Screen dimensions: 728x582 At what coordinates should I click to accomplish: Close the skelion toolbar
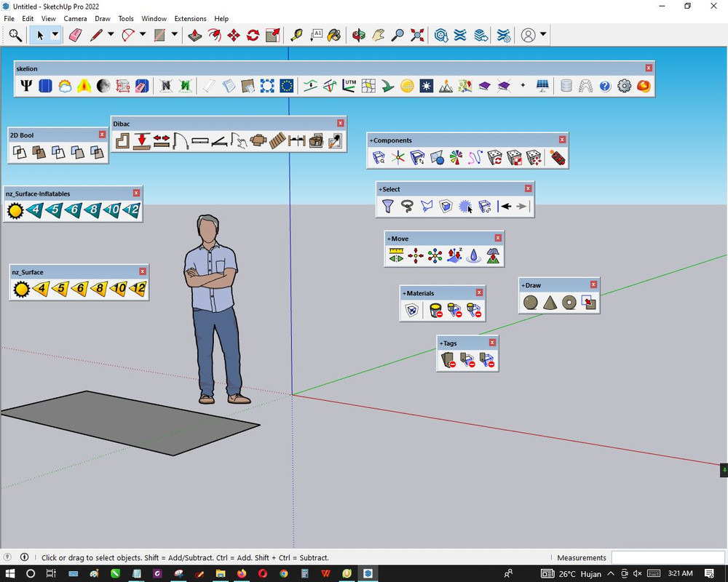649,68
